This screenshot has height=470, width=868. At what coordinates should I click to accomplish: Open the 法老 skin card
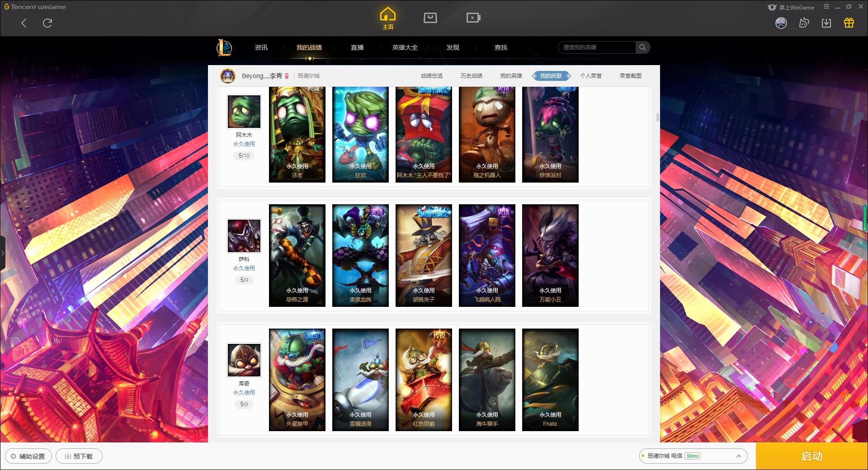point(297,135)
